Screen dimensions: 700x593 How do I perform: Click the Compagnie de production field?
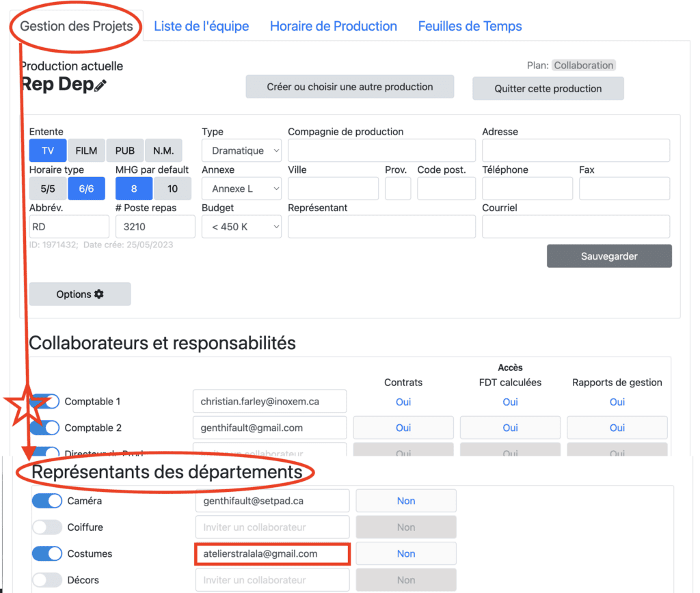click(381, 150)
